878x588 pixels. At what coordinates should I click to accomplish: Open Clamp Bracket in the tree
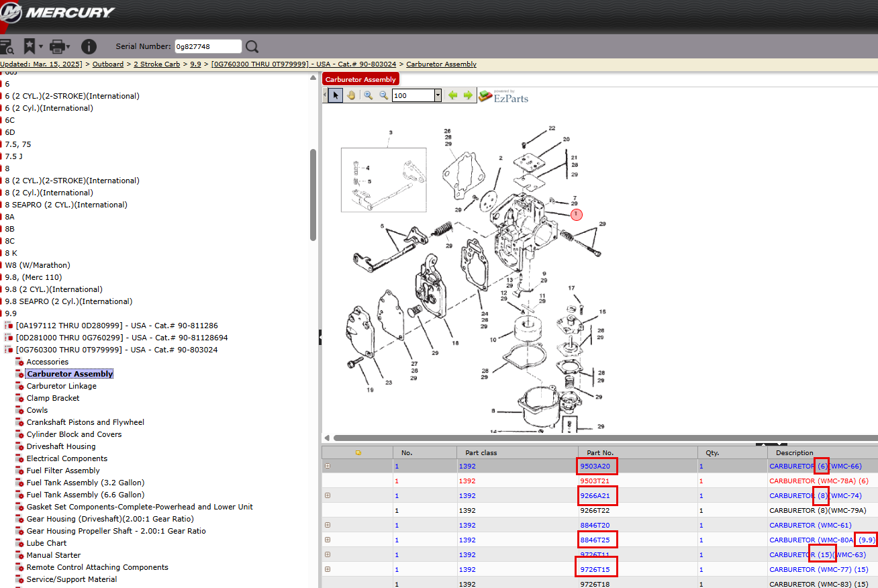(x=52, y=398)
